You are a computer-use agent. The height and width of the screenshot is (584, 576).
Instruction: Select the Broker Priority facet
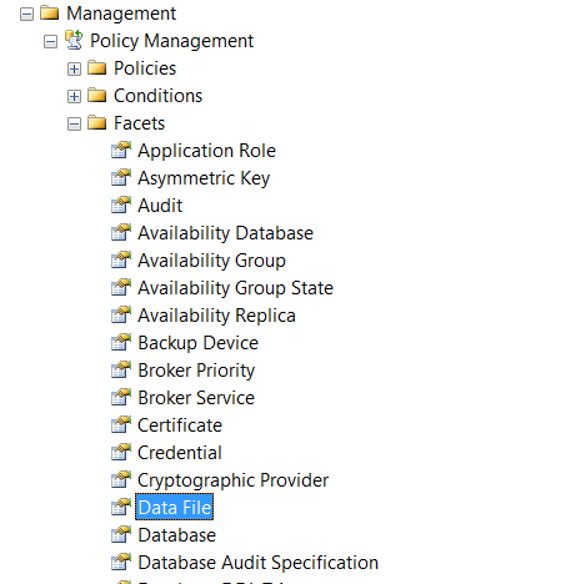coord(196,371)
